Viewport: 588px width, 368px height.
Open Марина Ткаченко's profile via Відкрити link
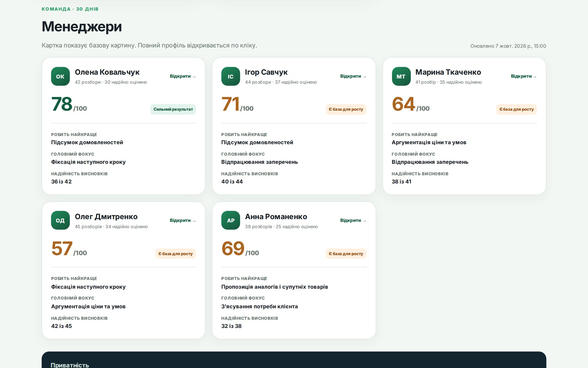point(524,76)
